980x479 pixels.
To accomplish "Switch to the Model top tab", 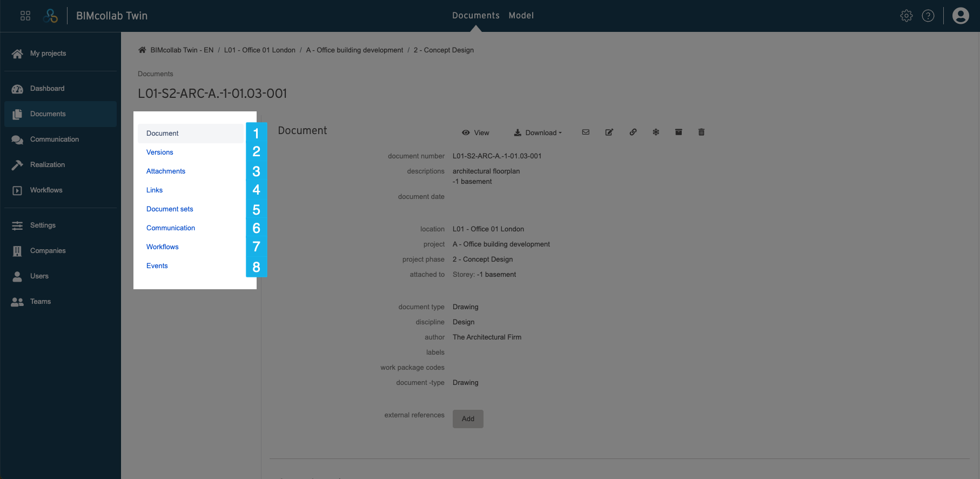I will click(x=521, y=16).
